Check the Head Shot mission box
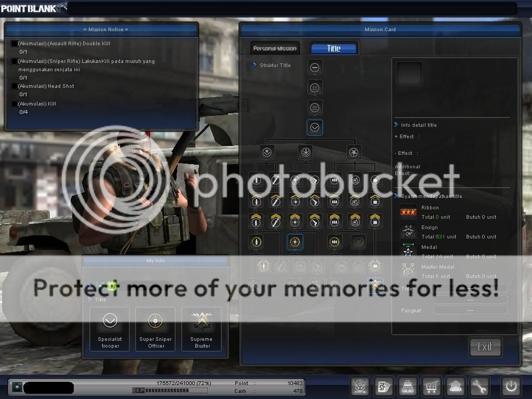The image size is (532, 399). (14, 86)
